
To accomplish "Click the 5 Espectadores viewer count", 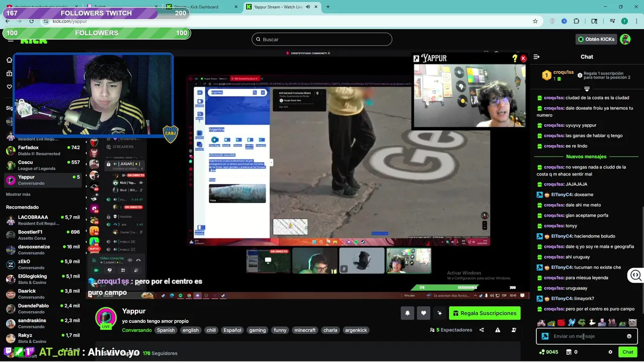I will pyautogui.click(x=451, y=330).
